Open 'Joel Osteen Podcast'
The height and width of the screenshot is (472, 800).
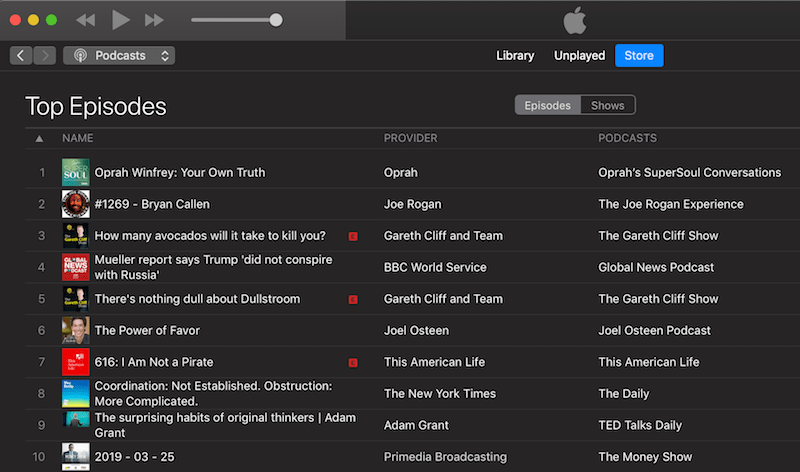click(x=655, y=331)
